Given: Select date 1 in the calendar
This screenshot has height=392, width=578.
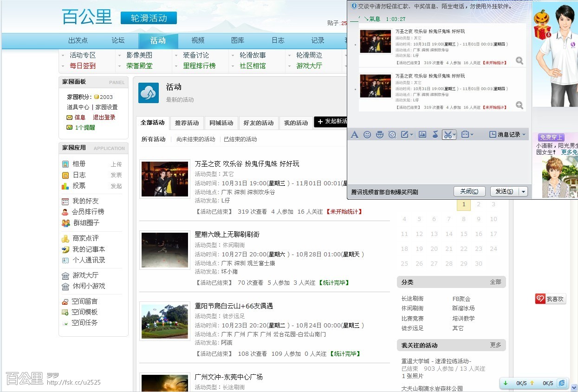Looking at the screenshot, I should [x=463, y=204].
